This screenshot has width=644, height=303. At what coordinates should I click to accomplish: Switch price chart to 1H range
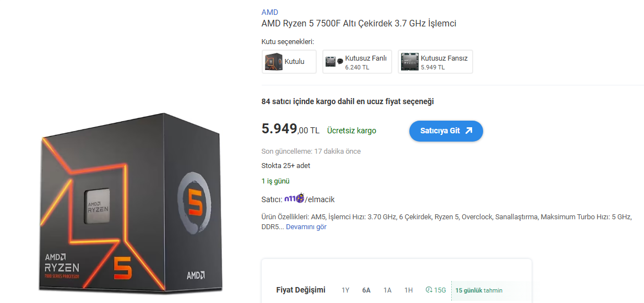click(x=408, y=290)
